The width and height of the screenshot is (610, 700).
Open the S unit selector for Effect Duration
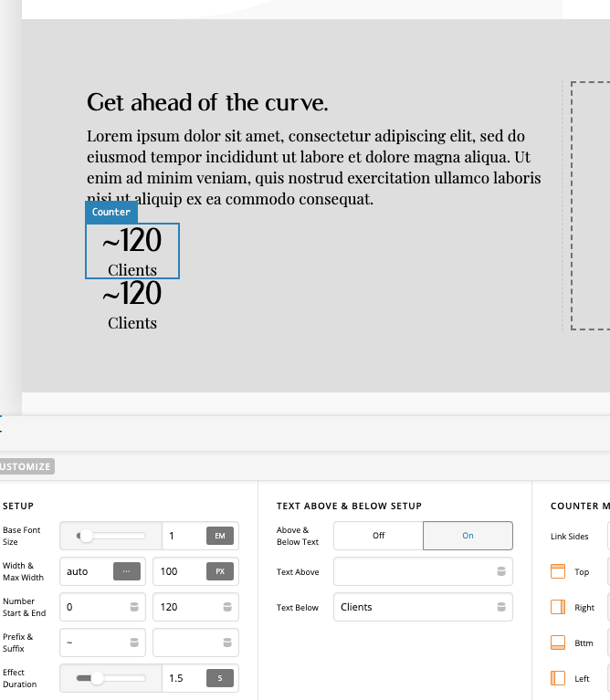point(219,678)
